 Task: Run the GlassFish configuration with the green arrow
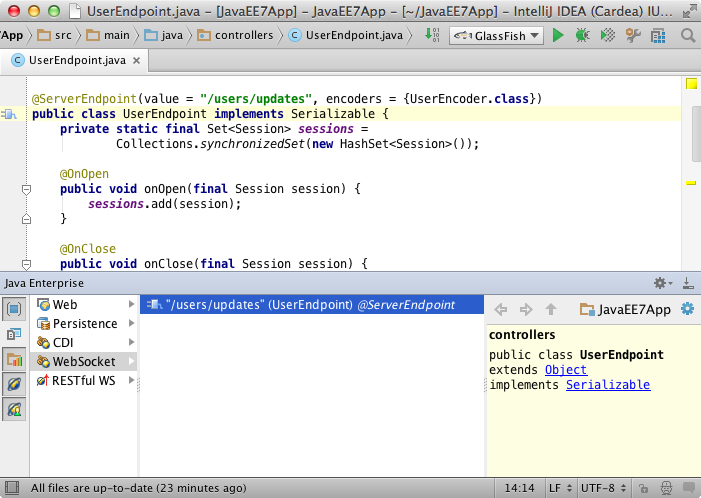(x=558, y=35)
